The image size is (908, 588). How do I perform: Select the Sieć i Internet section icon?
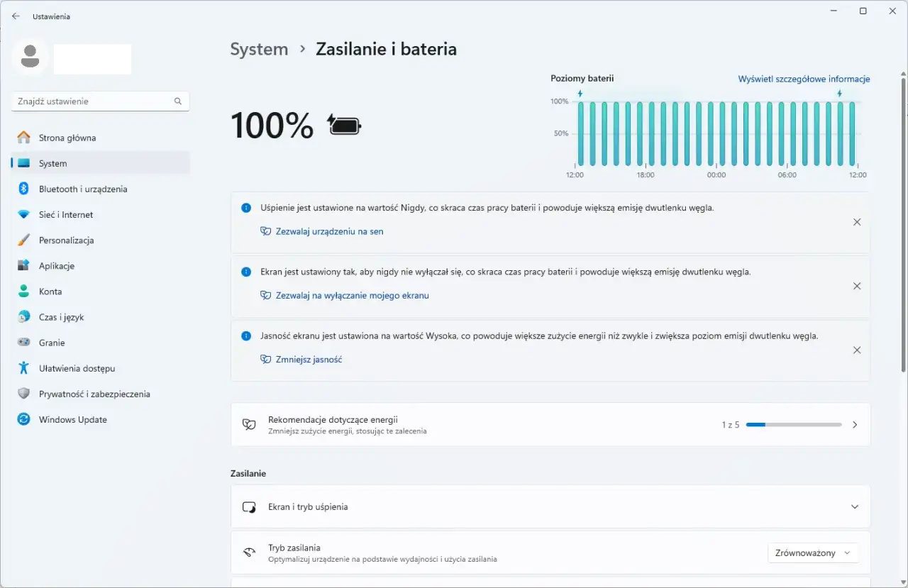23,214
